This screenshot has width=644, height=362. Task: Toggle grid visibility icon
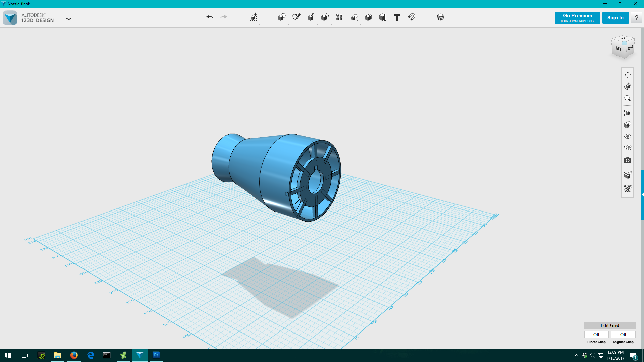coord(627,148)
